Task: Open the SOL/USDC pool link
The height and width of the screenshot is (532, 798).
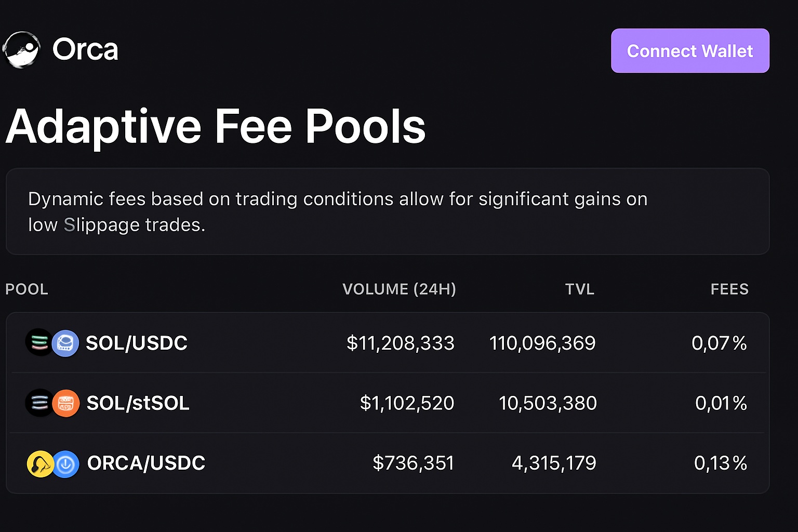Action: [x=136, y=342]
